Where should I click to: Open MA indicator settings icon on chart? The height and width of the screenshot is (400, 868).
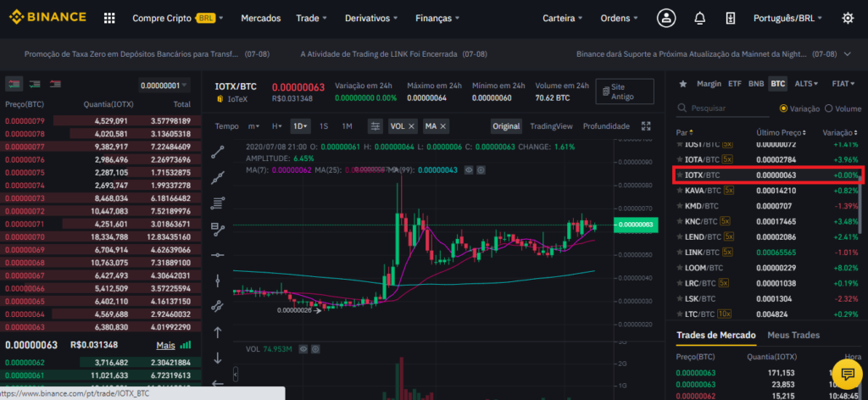[x=481, y=169]
